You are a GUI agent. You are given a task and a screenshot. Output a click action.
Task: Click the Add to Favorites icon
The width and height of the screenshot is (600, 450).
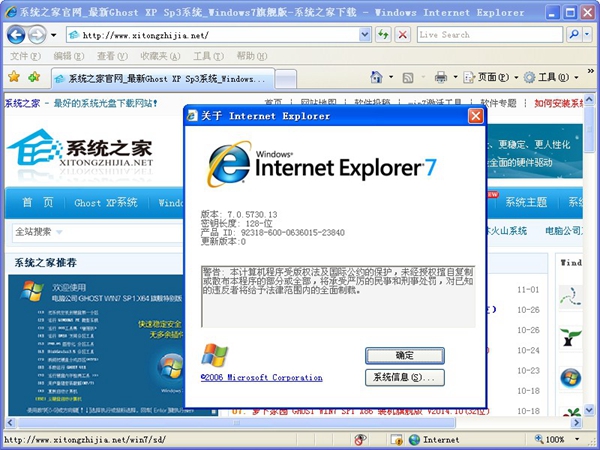(x=33, y=77)
